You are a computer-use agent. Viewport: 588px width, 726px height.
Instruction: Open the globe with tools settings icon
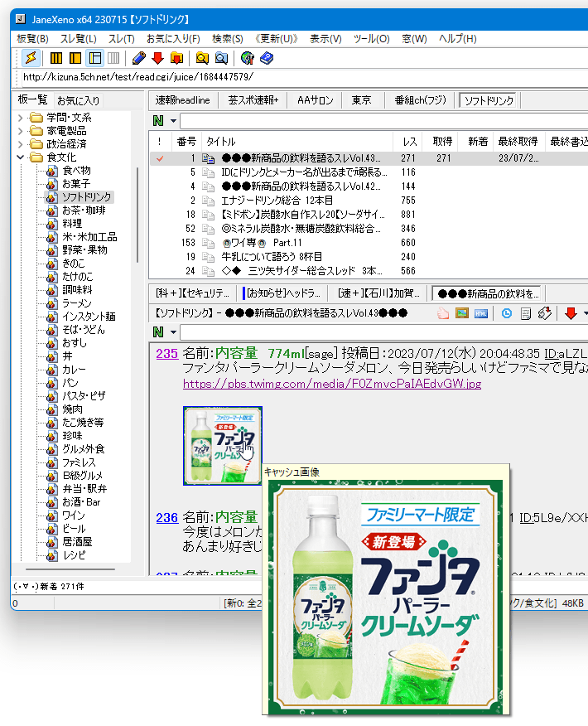point(248,58)
